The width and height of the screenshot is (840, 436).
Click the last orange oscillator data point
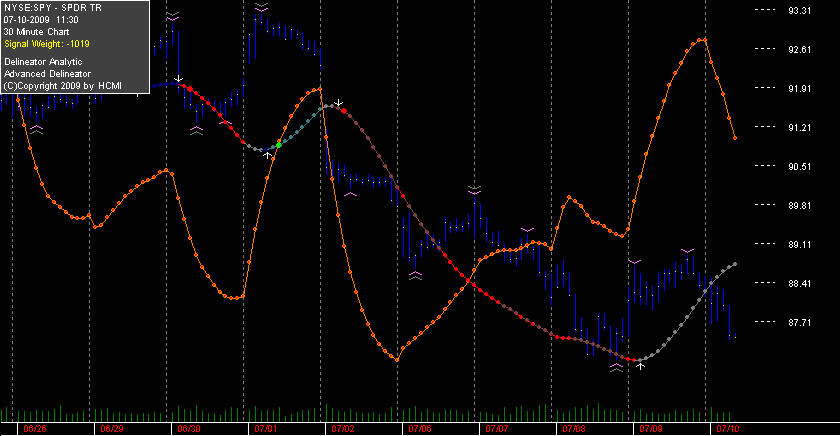pyautogui.click(x=735, y=138)
